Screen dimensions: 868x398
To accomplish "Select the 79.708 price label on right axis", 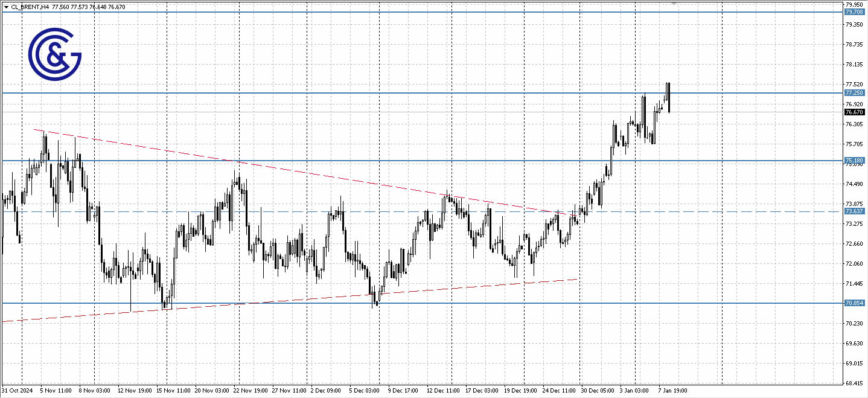I will click(x=855, y=11).
